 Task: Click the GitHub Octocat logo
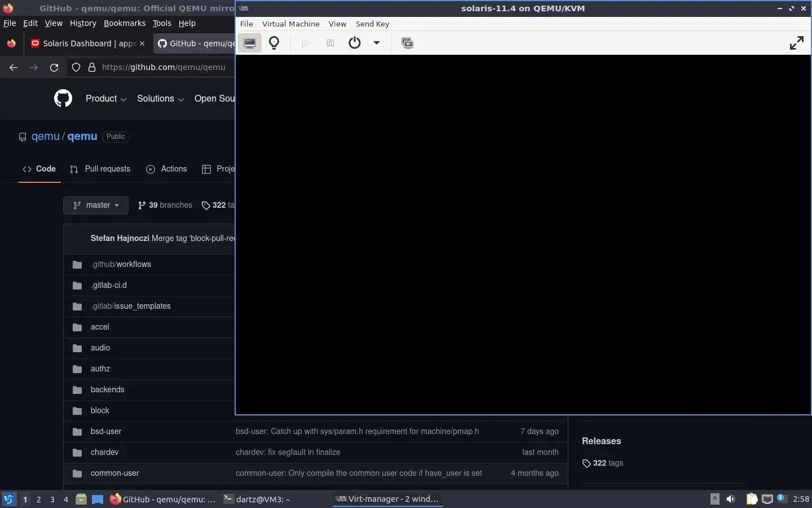coord(63,98)
